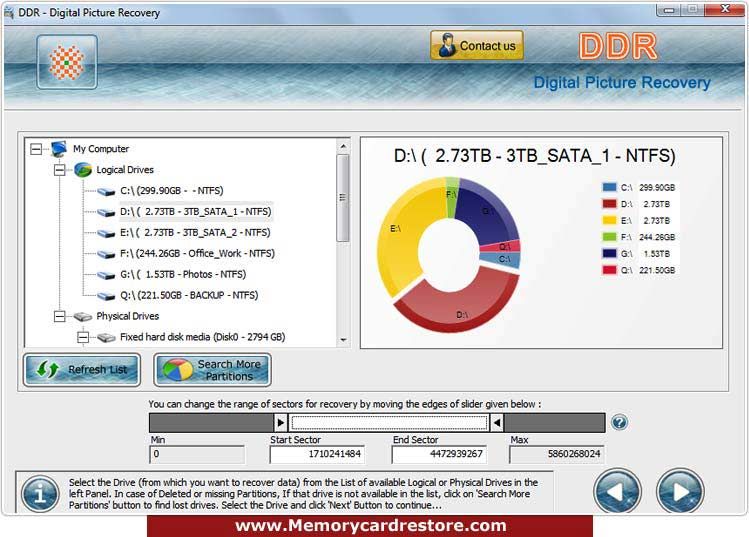The image size is (749, 537).
Task: Click the blue info icon
Action: point(40,494)
